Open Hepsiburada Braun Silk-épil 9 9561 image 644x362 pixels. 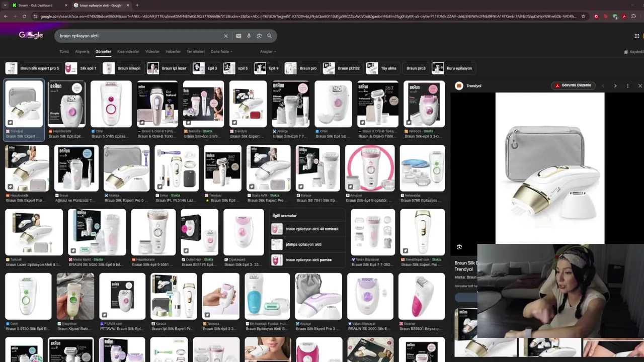click(x=153, y=232)
